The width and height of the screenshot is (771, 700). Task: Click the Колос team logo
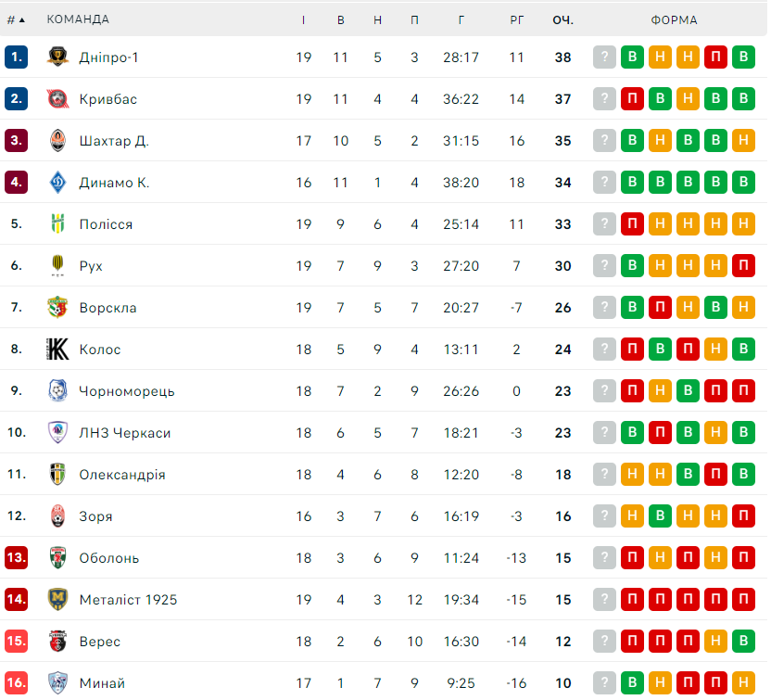[57, 350]
